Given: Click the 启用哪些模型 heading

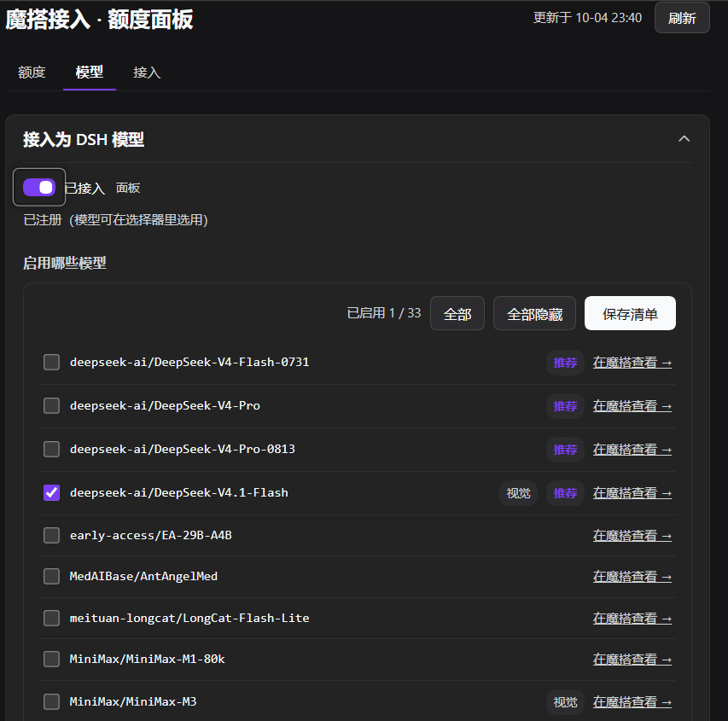Looking at the screenshot, I should 65,264.
